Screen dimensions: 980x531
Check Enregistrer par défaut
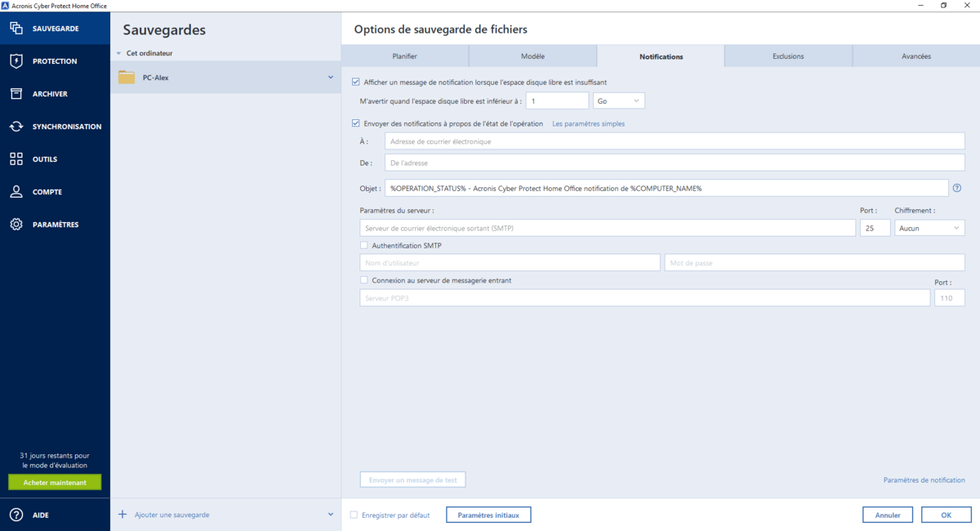click(x=354, y=515)
